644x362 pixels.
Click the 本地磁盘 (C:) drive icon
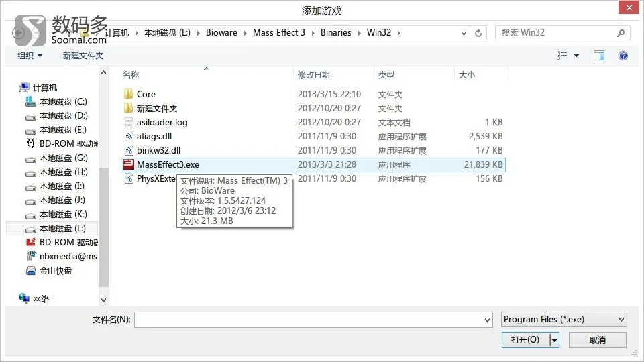31,101
